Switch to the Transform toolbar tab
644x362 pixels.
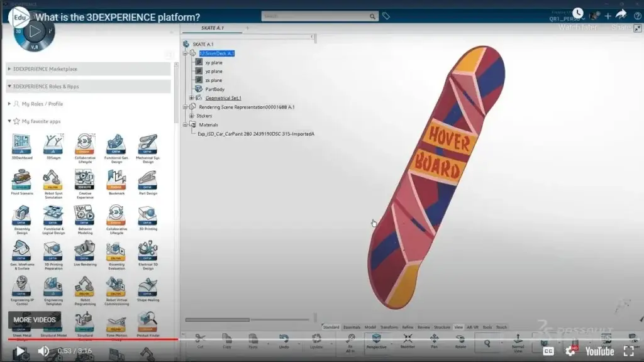click(390, 326)
